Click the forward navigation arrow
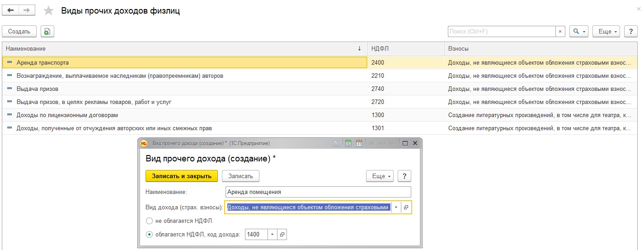This screenshot has height=250, width=644. click(x=27, y=10)
